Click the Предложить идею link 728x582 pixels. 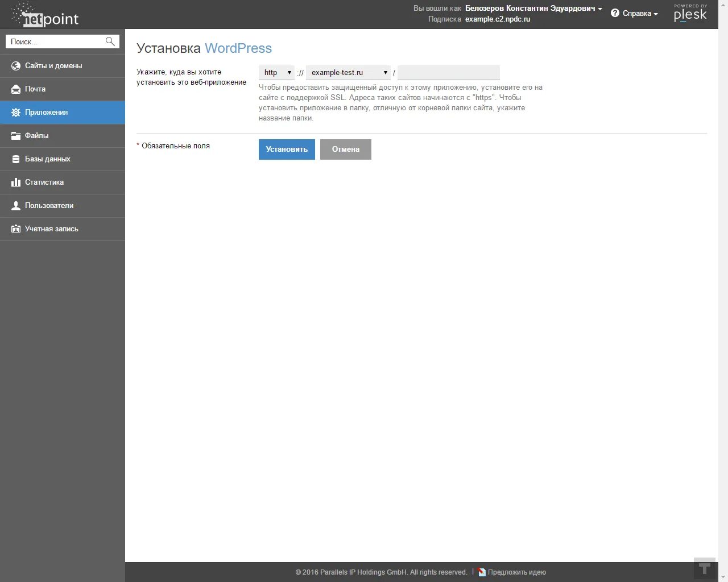(x=517, y=572)
